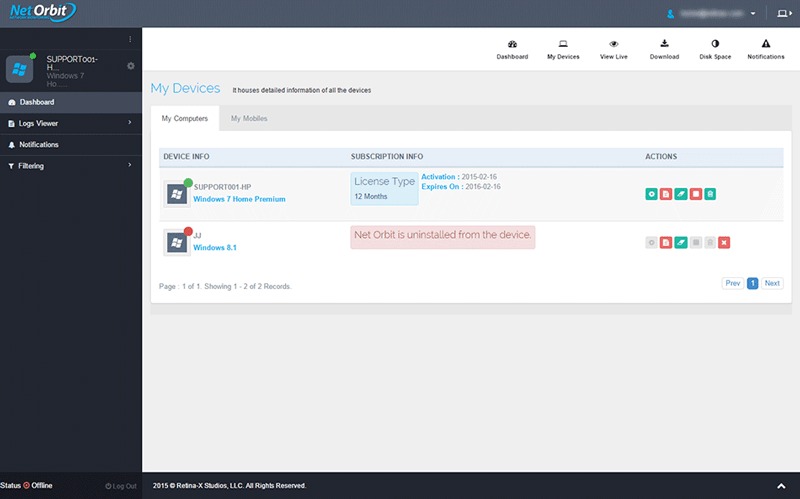This screenshot has width=800, height=499.
Task: Expand the Logs Viewer chevron
Action: click(x=130, y=122)
